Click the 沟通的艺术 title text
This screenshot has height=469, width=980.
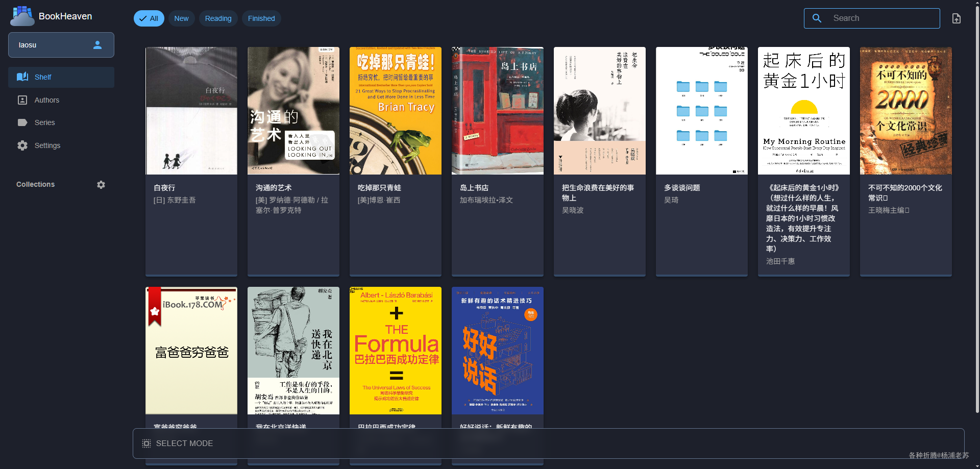(x=274, y=188)
